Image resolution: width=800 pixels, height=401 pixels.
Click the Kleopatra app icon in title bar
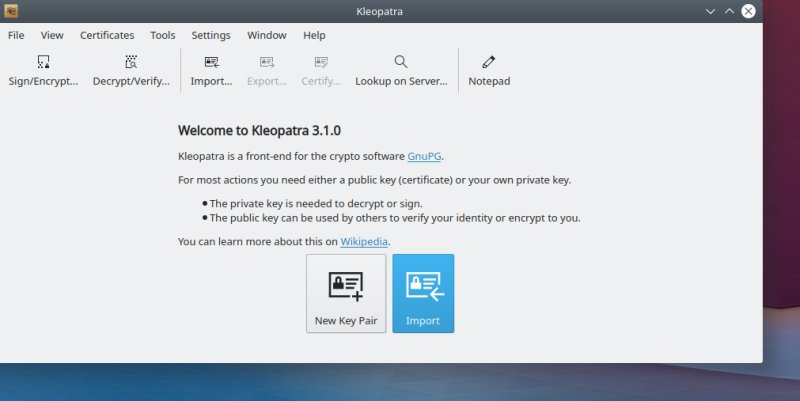coord(11,11)
